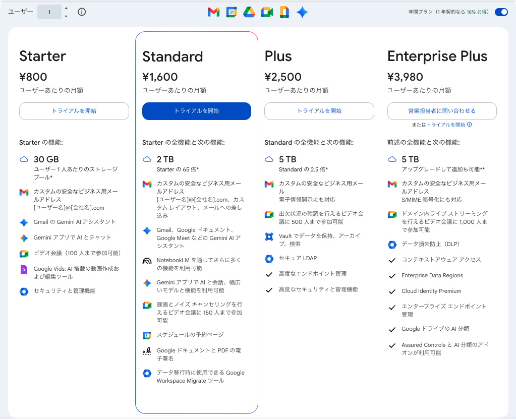The height and width of the screenshot is (420, 516).
Task: Click the cloud icon next to 2 TB
Action: 147,159
